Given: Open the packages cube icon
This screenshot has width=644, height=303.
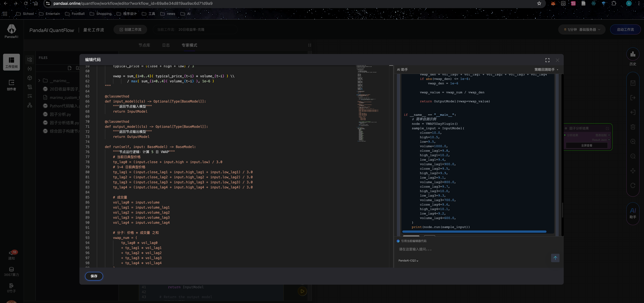Looking at the screenshot, I should [x=30, y=78].
